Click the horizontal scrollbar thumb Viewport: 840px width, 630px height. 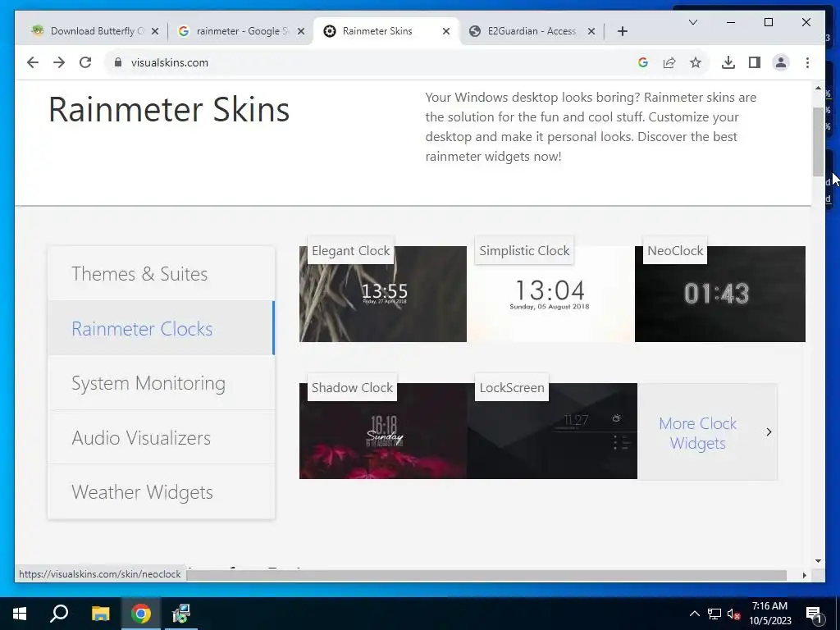click(x=486, y=575)
